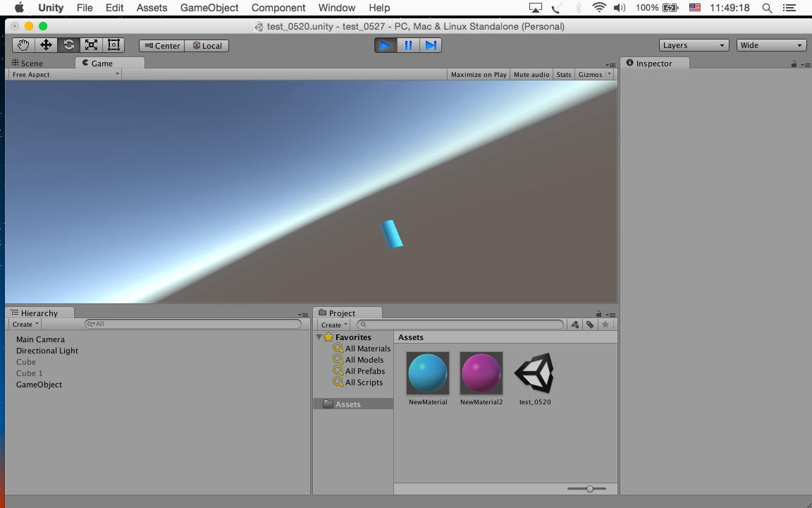Viewport: 812px width, 508px height.
Task: Save search to favorites star
Action: pyautogui.click(x=605, y=325)
